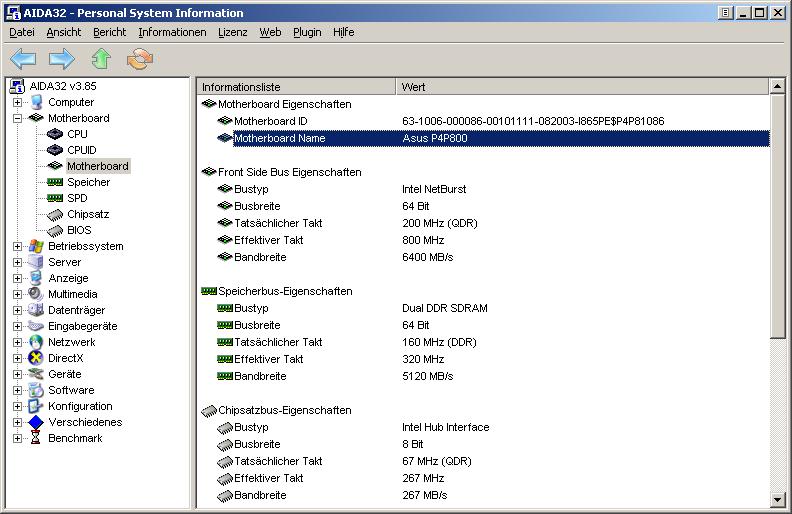Image resolution: width=792 pixels, height=514 pixels.
Task: Click the 160 MHz (DDR) value
Action: click(x=439, y=342)
